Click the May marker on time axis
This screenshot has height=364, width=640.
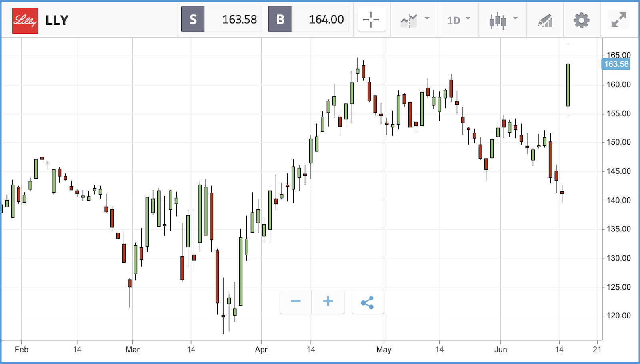click(x=384, y=350)
